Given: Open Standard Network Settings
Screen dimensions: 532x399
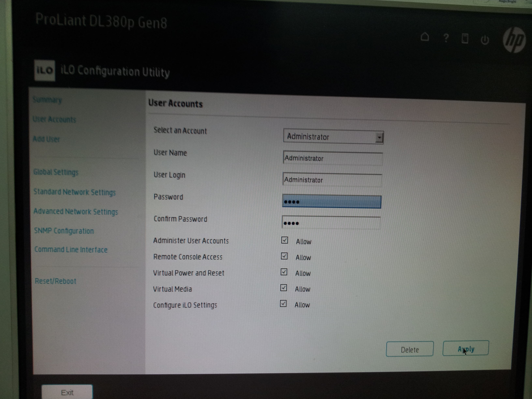Looking at the screenshot, I should [x=74, y=192].
